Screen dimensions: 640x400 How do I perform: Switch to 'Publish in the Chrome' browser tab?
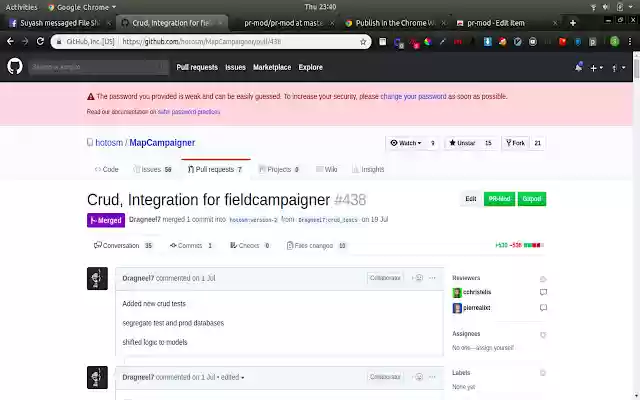395,23
